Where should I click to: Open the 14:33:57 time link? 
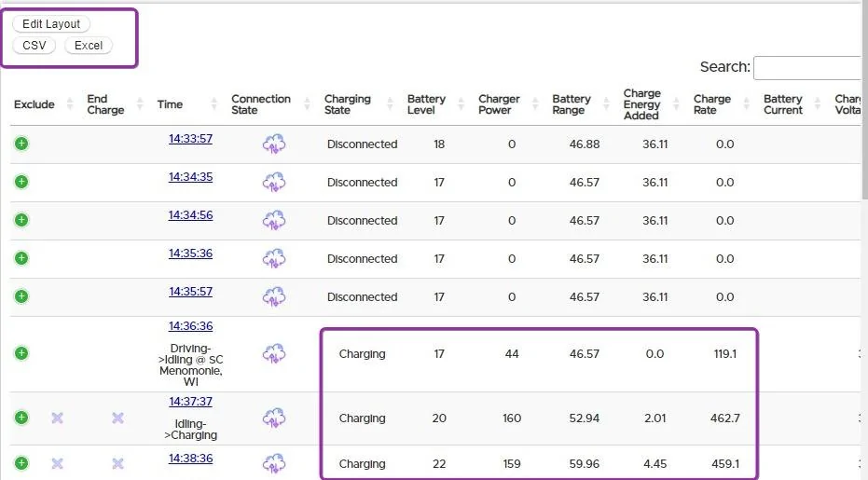point(190,139)
